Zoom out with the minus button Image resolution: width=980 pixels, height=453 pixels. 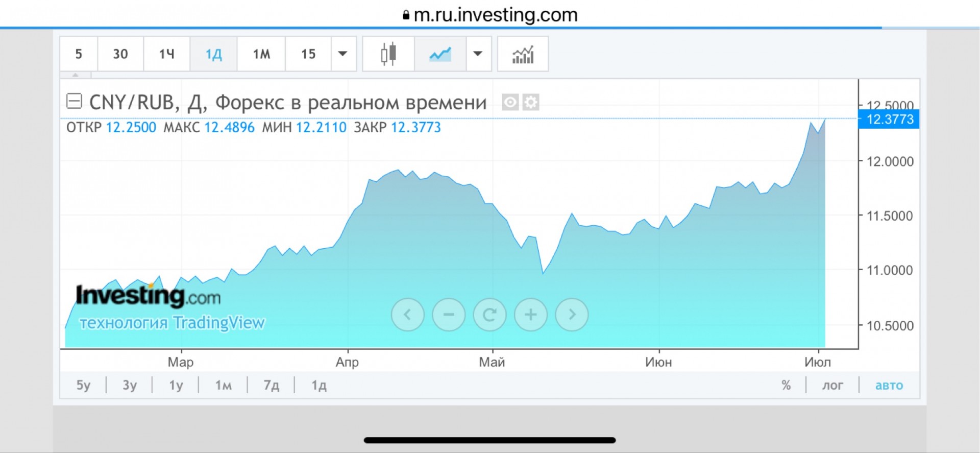449,315
